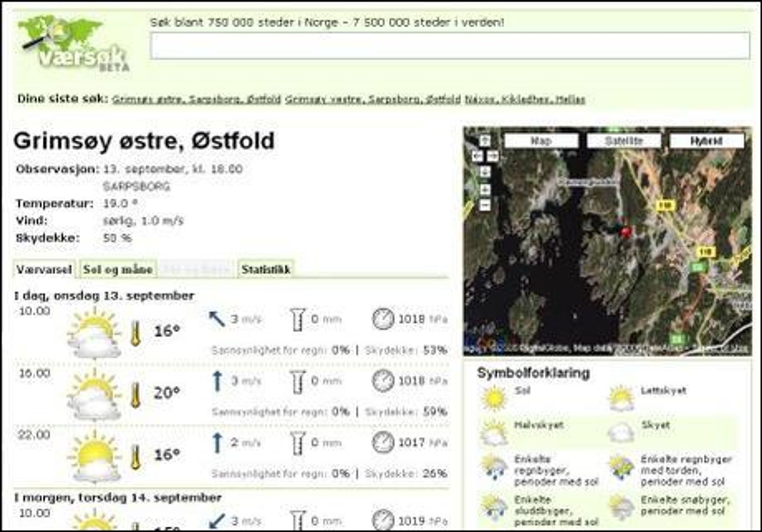
Task: Select the Værvarsel tab
Action: pyautogui.click(x=44, y=269)
